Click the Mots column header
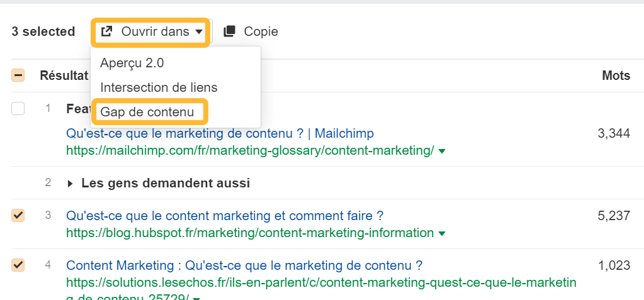The image size is (644, 300). pyautogui.click(x=616, y=75)
